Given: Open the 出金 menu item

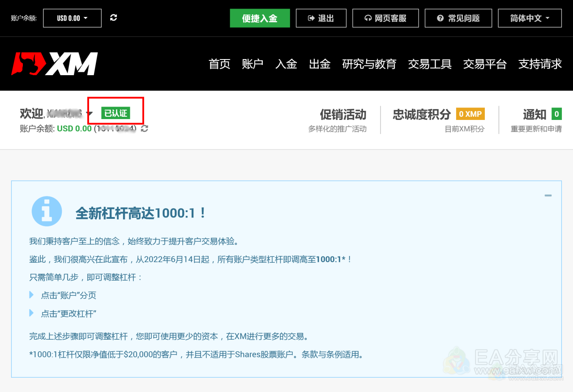Looking at the screenshot, I should pos(320,64).
